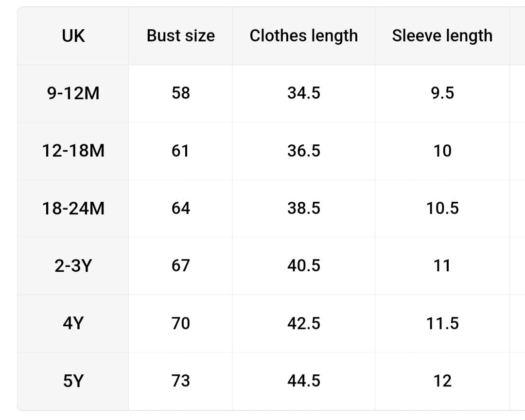Click the Bust size column header
525x420 pixels.
180,35
